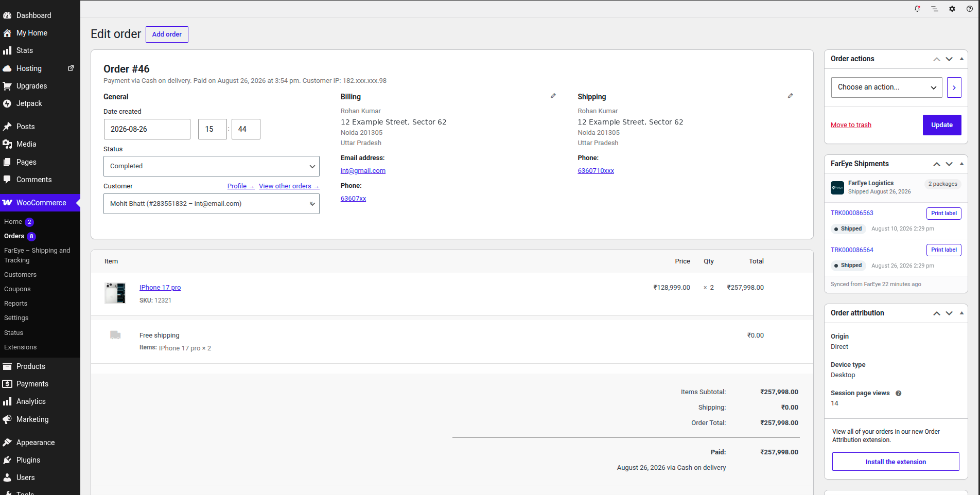This screenshot has width=980, height=495.
Task: Print label for TRK000086563
Action: (944, 214)
